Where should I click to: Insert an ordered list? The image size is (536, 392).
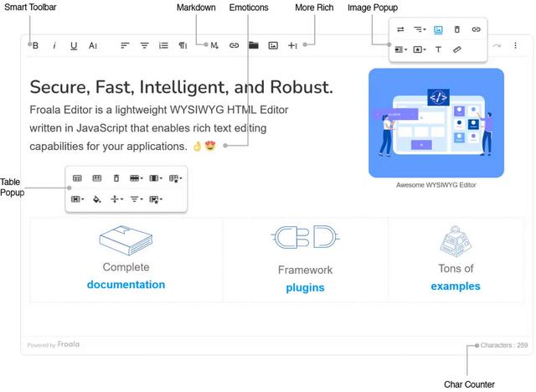163,45
